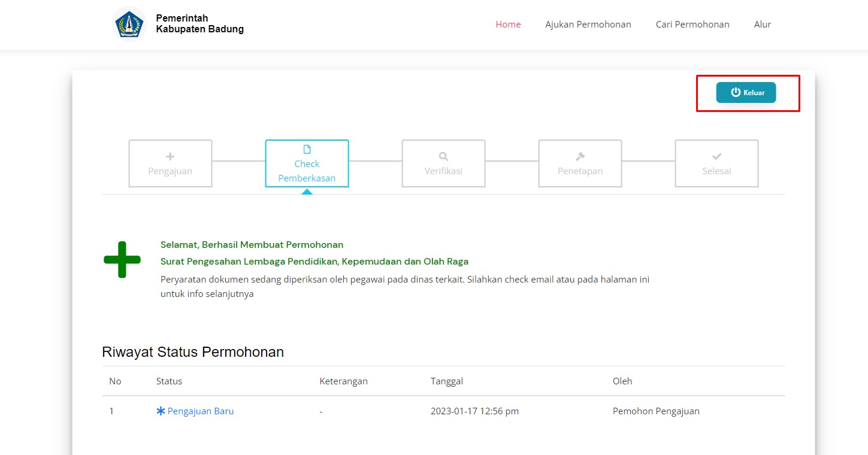Image resolution: width=868 pixels, height=455 pixels.
Task: Log out using the Keluar button
Action: [746, 93]
